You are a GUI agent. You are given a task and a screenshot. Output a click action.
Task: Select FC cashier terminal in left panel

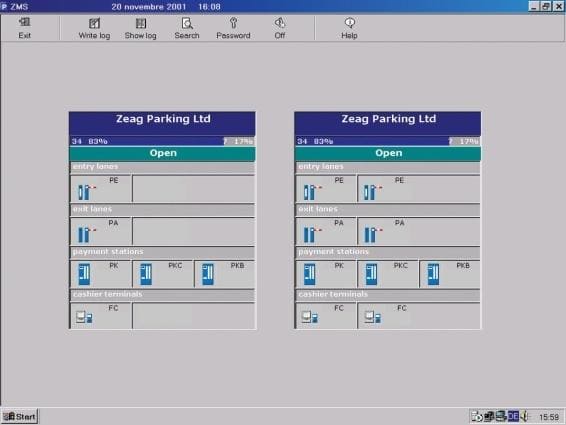(x=101, y=316)
